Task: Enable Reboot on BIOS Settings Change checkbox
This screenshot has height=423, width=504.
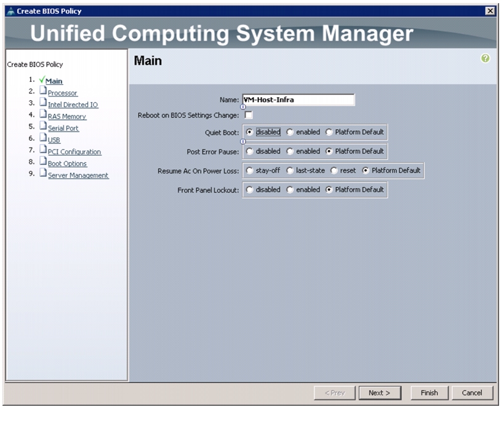Action: pos(249,115)
